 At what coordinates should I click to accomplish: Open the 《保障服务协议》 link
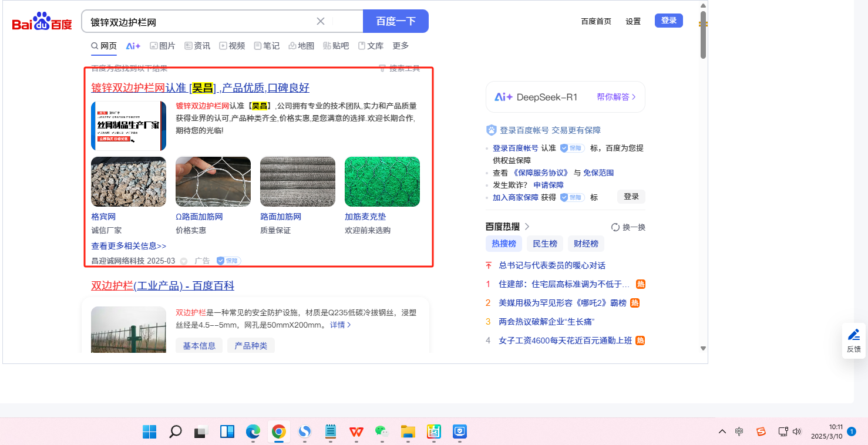541,173
